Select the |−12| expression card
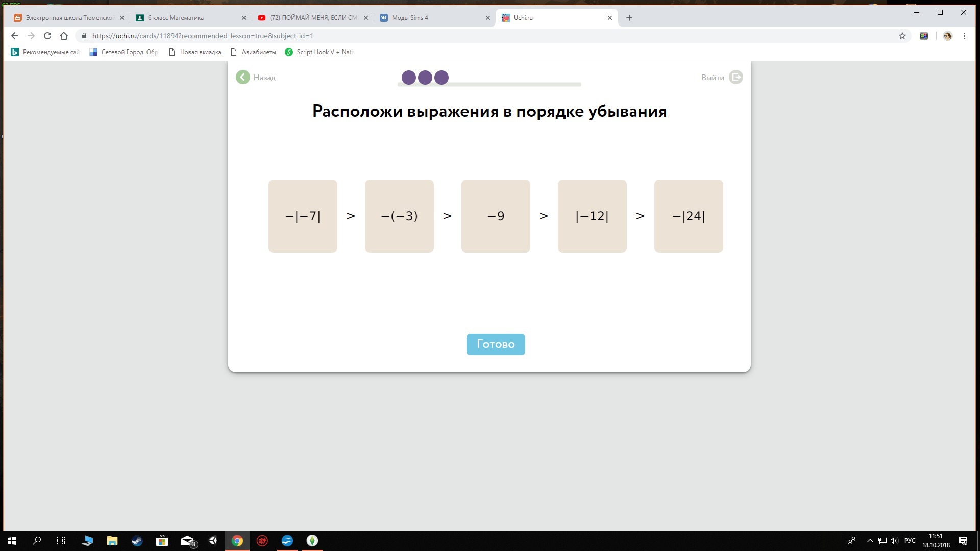The height and width of the screenshot is (551, 980). coord(592,216)
